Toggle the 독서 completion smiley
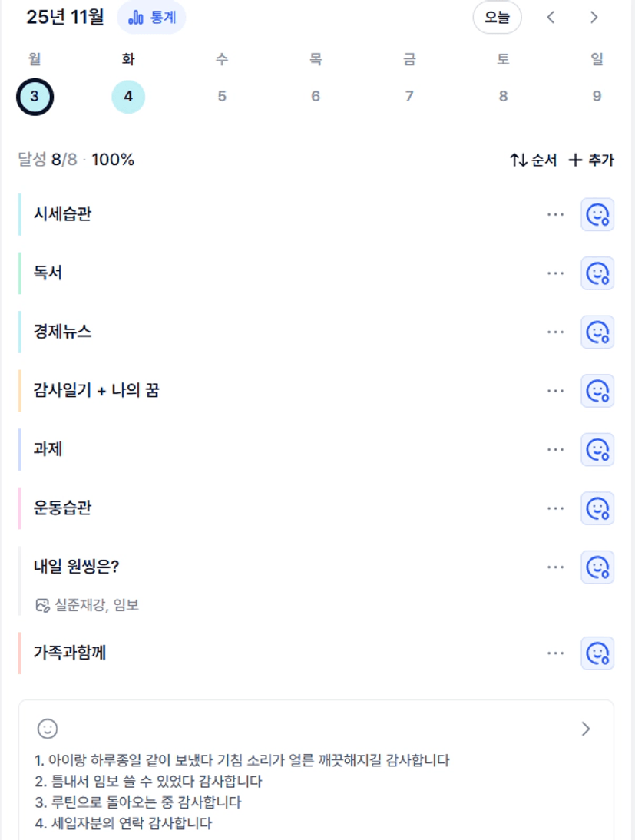 (597, 273)
